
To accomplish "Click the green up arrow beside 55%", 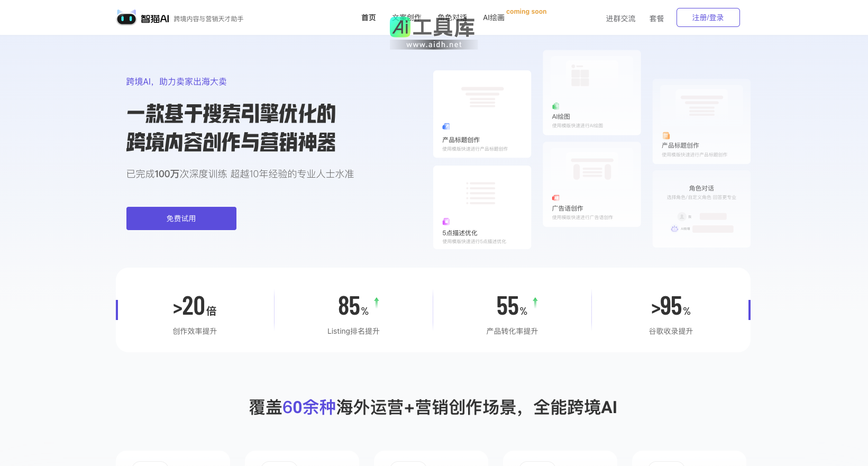I will tap(535, 302).
